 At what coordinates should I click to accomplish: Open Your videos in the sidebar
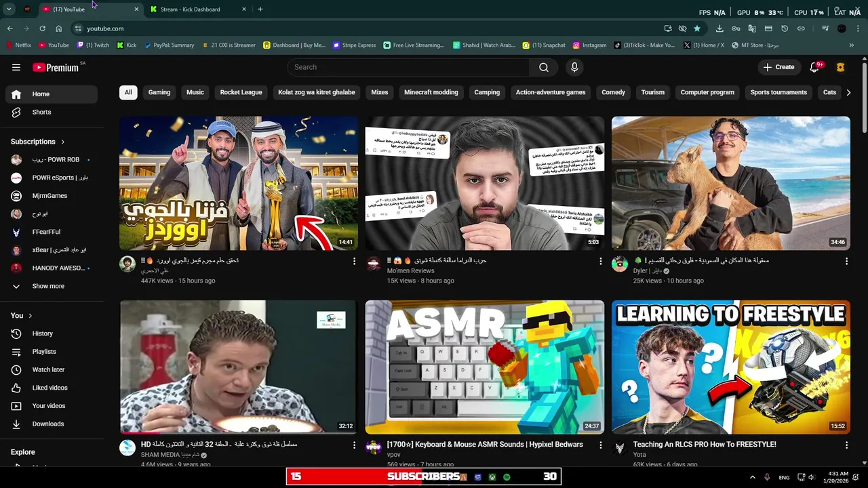click(52, 406)
